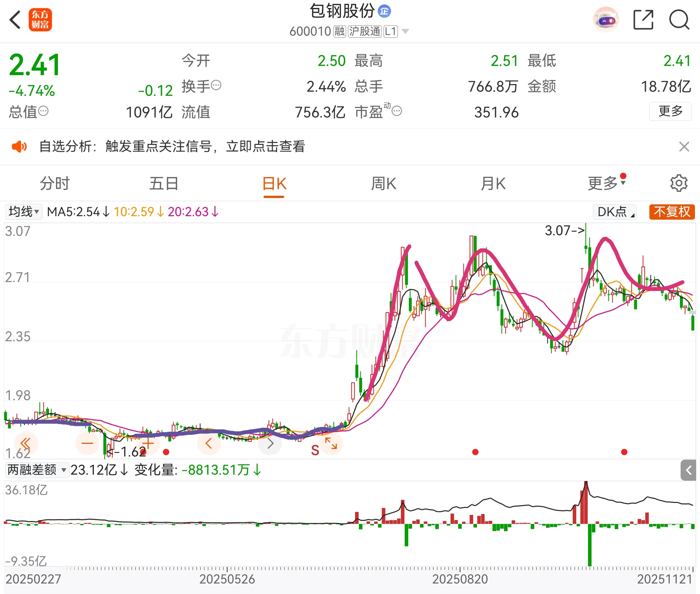Tap the zoom-out minus chart button
This screenshot has height=594, width=700.
[87, 443]
